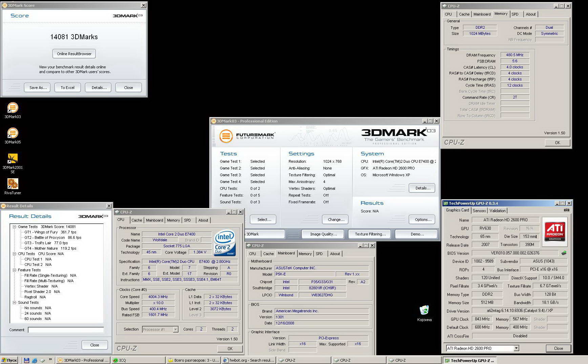588x364 pixels.
Task: Close the 3DMark Score dialog via Close button
Action: (128, 88)
